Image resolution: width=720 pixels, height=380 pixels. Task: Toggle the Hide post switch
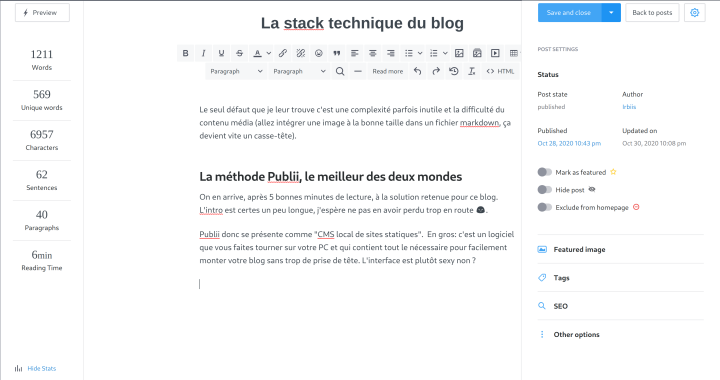545,190
